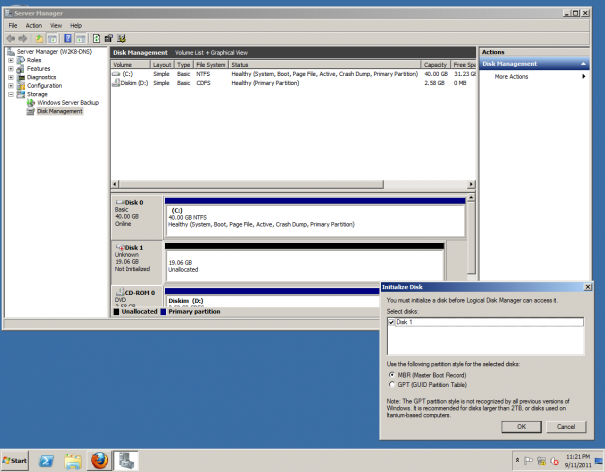
Task: Toggle the Disk 1 checkbox
Action: (x=391, y=322)
